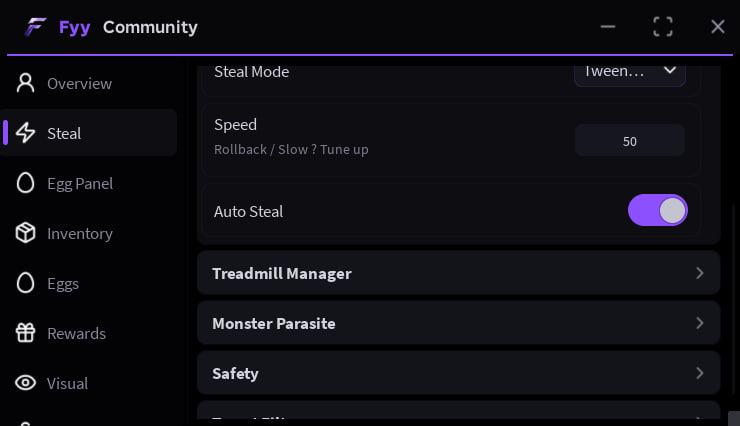Click the Fyy logo icon
Image resolution: width=740 pixels, height=426 pixels.
[35, 27]
